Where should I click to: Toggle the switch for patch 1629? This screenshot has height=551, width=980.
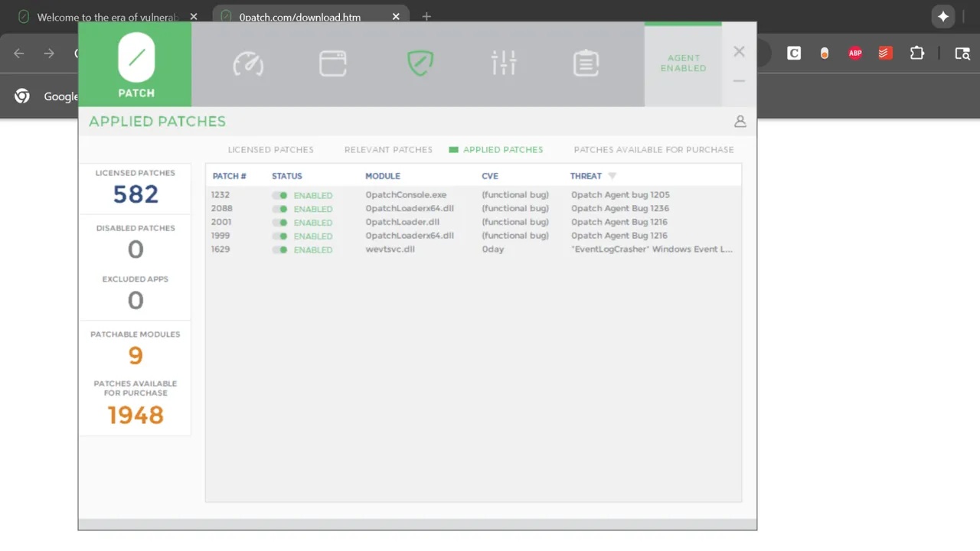click(x=280, y=249)
